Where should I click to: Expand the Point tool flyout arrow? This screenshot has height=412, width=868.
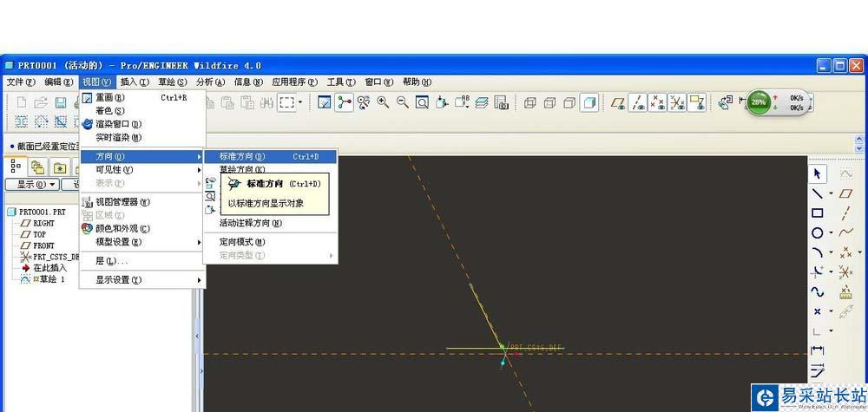click(831, 311)
